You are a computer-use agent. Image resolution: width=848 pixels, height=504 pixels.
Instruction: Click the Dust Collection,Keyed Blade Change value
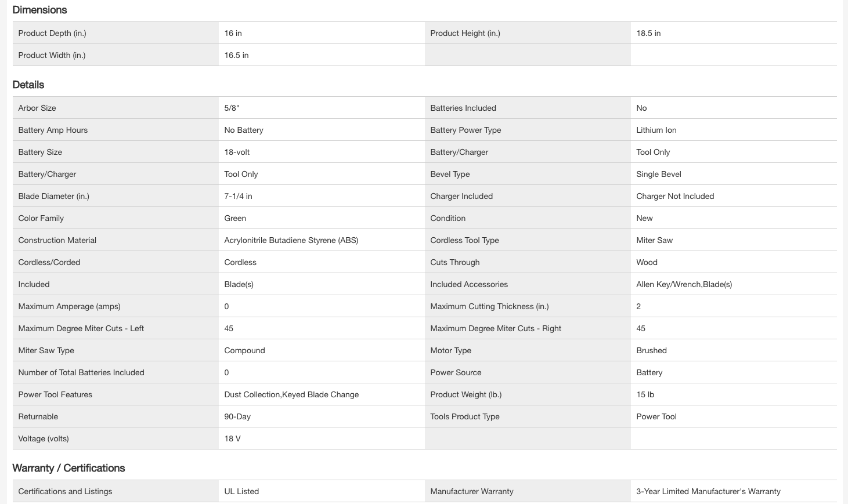point(291,394)
